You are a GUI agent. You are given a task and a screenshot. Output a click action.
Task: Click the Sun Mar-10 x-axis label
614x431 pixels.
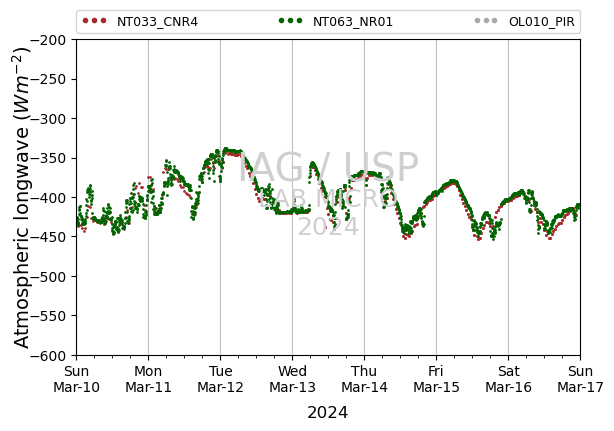point(76,379)
